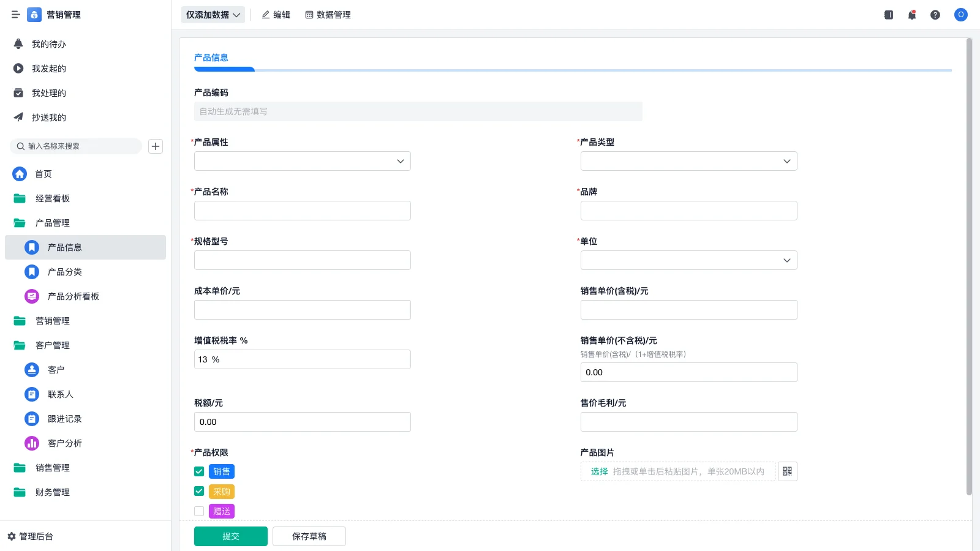Image resolution: width=980 pixels, height=551 pixels.
Task: Collapse sidebar with hamburger menu icon
Action: pos(15,15)
